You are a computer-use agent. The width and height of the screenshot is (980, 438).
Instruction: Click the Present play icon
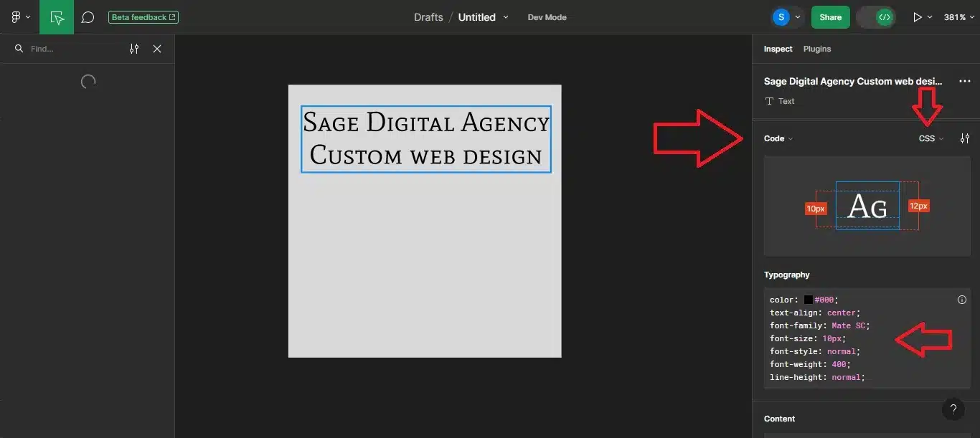(917, 17)
